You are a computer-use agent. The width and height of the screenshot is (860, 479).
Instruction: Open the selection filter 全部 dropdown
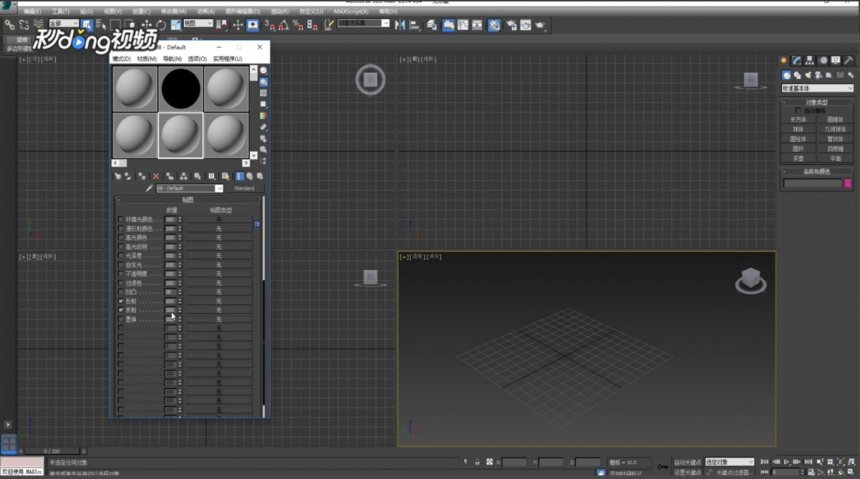click(x=64, y=24)
